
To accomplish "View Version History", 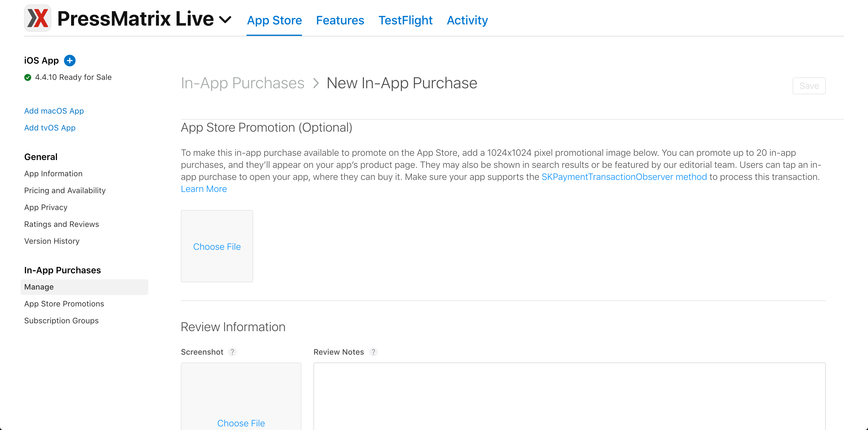I will 52,241.
